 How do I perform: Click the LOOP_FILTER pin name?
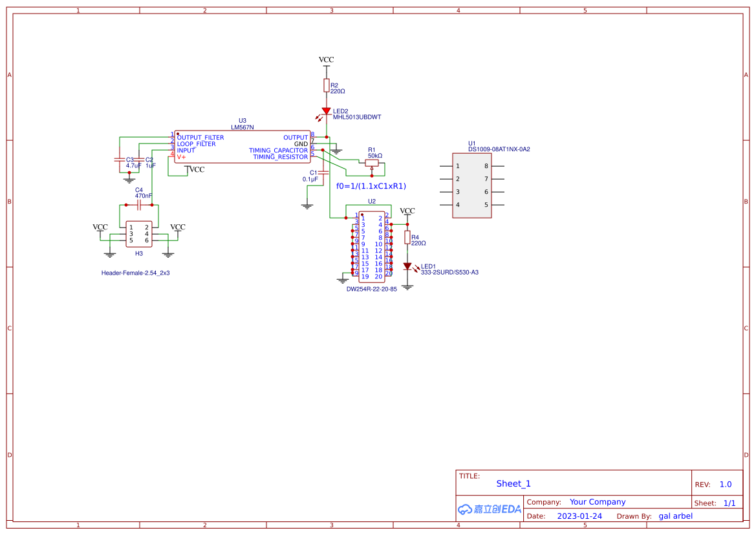click(x=196, y=144)
